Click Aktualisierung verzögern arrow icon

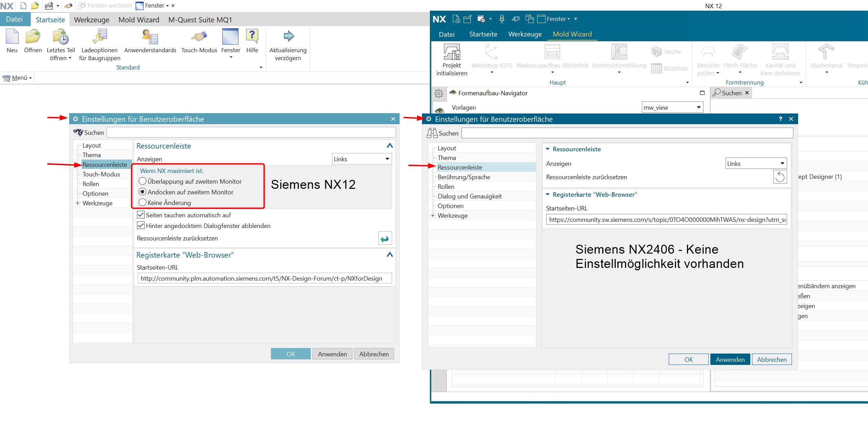[288, 36]
